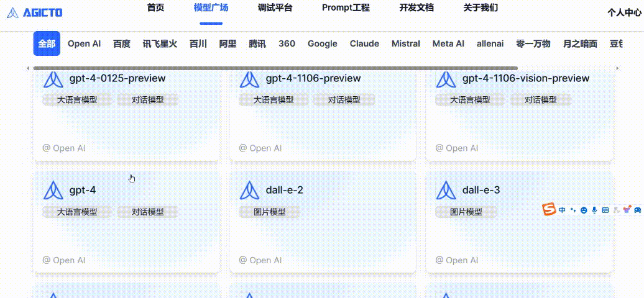Open the gpt-4 model title
The width and height of the screenshot is (644, 298).
(82, 190)
